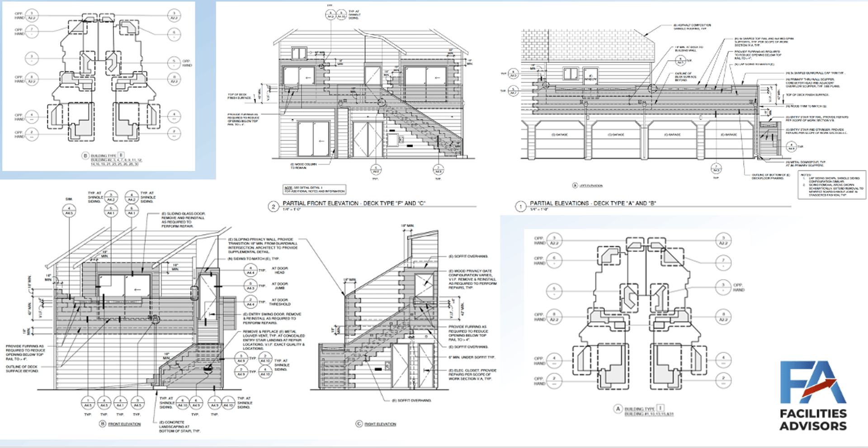This screenshot has height=448, width=868.
Task: Select the '(E) WOOD PRIVACY GATE' configuration note
Action: click(x=472, y=279)
